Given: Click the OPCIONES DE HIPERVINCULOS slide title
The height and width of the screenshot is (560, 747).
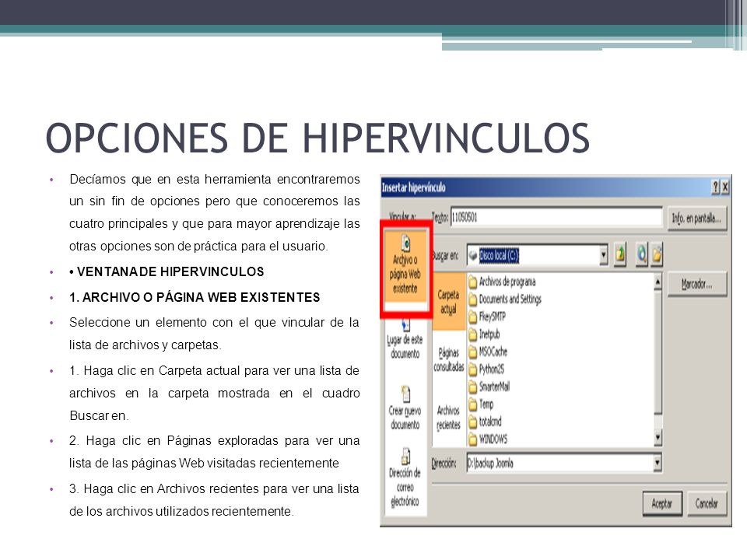Looking at the screenshot, I should coord(317,138).
